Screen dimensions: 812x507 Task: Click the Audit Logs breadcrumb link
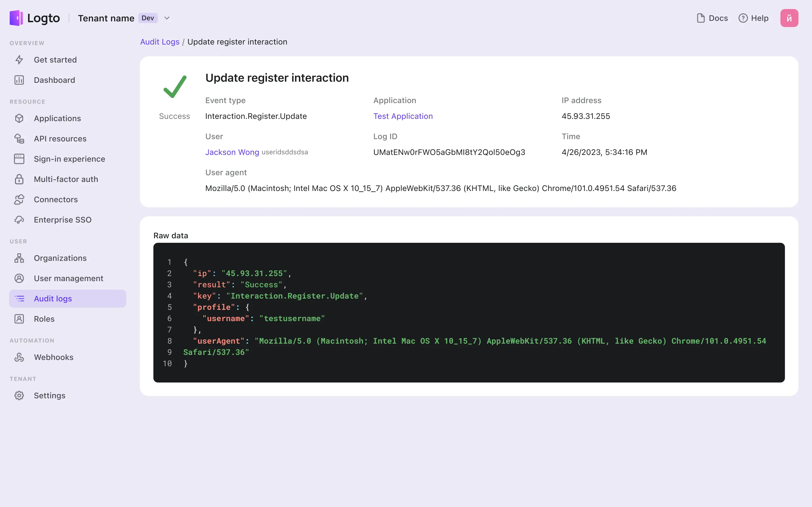160,41
